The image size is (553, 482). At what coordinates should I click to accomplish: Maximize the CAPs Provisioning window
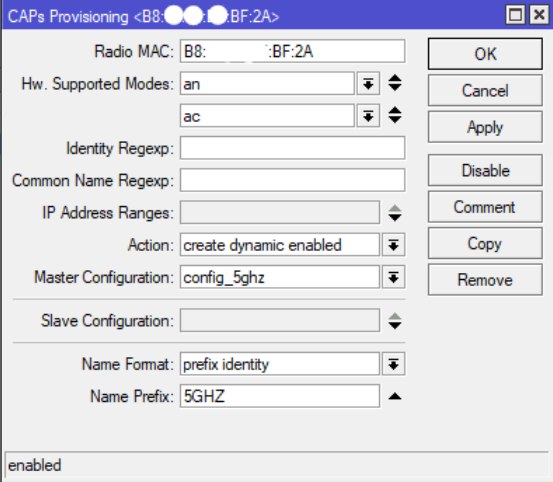point(515,15)
